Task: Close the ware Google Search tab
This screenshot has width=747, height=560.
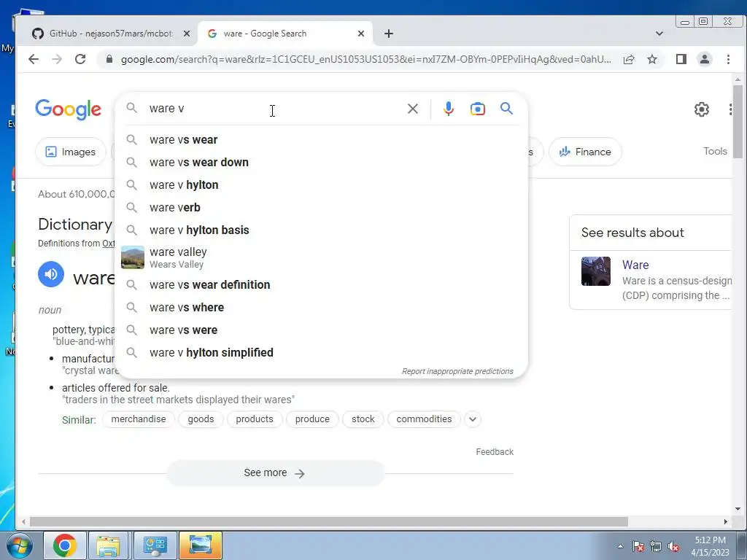Action: 360,34
